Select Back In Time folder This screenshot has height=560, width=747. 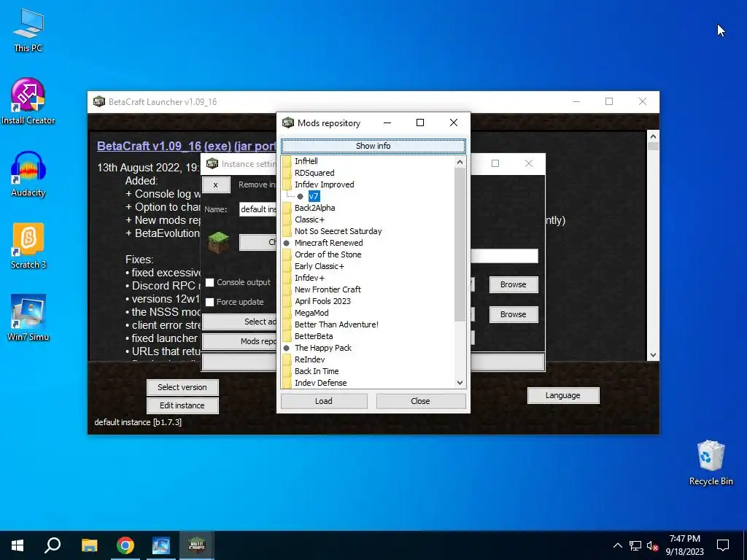click(317, 371)
